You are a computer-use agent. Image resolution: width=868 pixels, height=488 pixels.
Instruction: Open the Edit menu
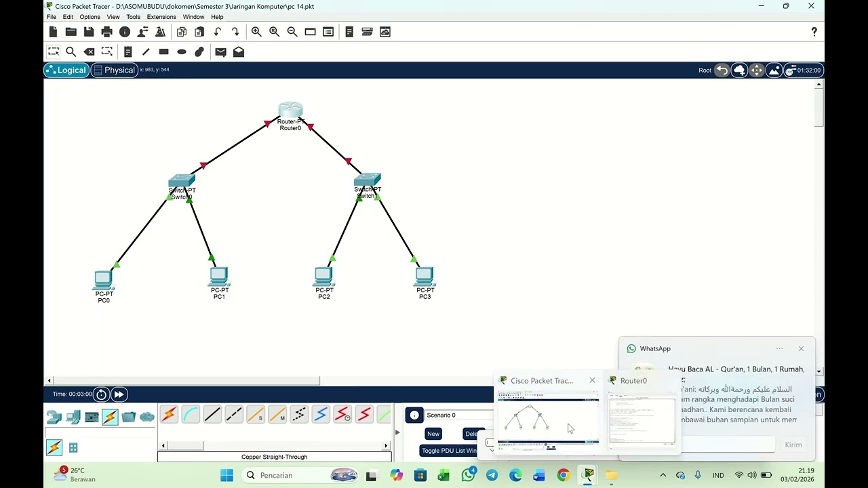(68, 17)
